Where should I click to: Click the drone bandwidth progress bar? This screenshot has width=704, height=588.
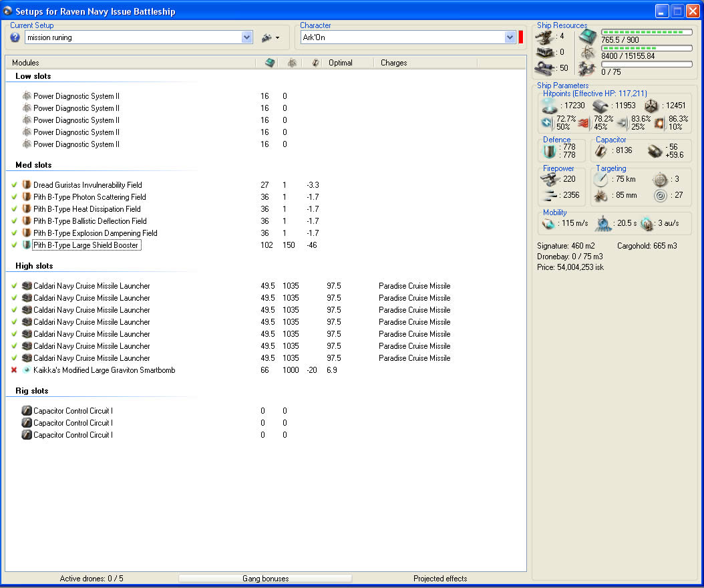(647, 64)
